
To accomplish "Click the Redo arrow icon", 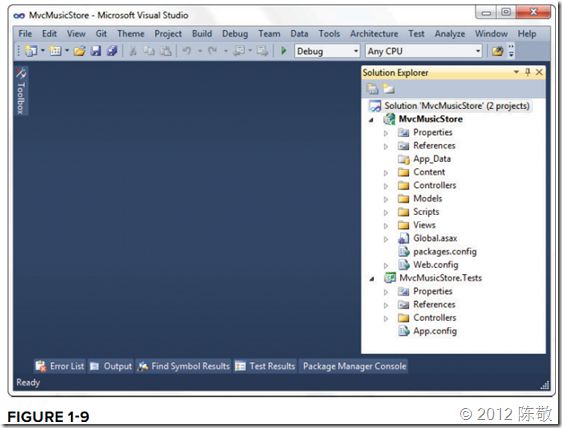I will point(213,51).
